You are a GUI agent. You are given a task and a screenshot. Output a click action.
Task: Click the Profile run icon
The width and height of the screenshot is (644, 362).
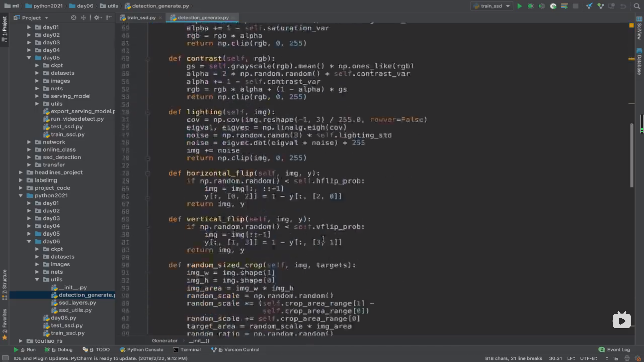coord(553,6)
